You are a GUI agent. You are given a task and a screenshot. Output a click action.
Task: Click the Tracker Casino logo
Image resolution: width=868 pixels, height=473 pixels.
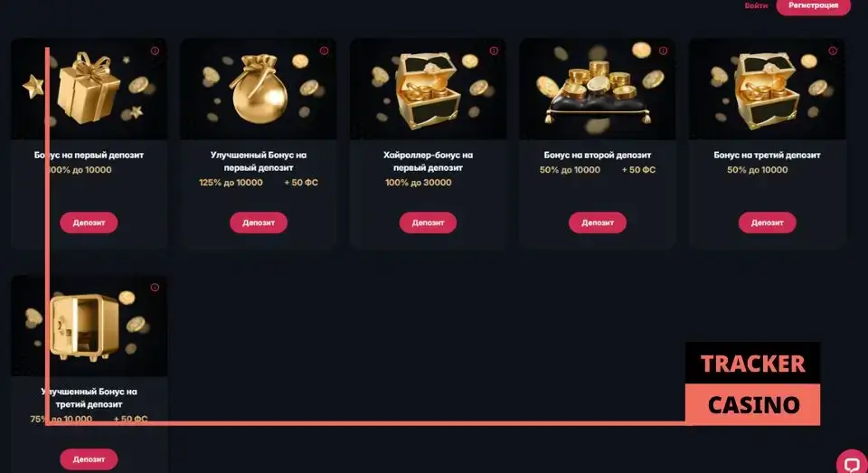pos(753,383)
